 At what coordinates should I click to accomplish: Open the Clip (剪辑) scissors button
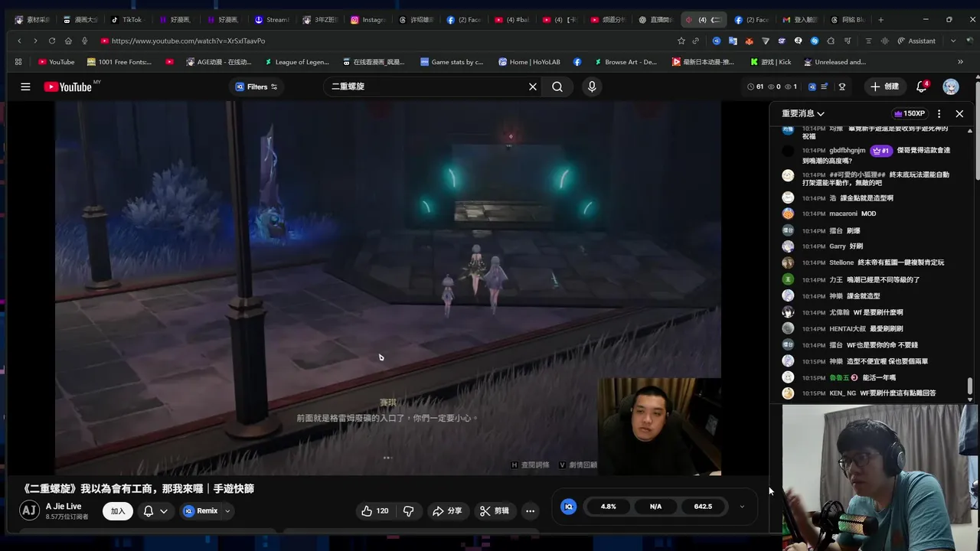pyautogui.click(x=494, y=510)
